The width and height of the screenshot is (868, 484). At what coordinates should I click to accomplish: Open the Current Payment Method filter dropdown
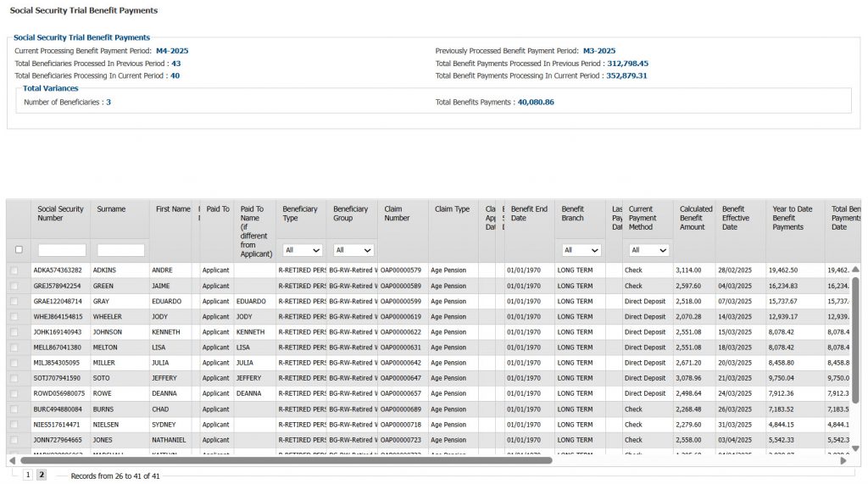pos(648,250)
